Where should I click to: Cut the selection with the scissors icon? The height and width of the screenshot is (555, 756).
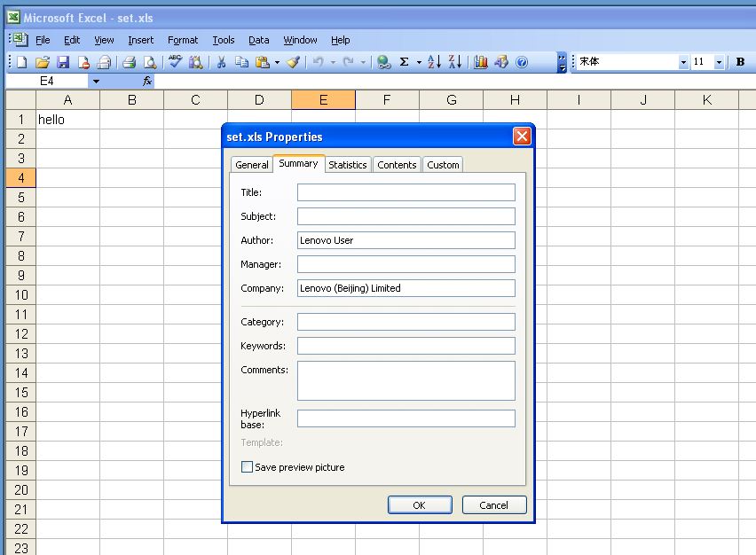click(221, 62)
